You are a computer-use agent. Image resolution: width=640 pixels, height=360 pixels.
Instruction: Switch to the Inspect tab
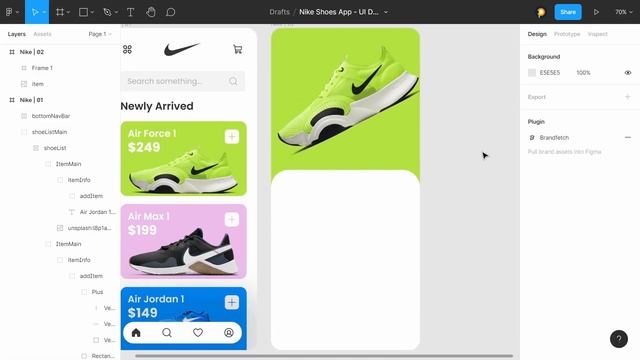598,34
